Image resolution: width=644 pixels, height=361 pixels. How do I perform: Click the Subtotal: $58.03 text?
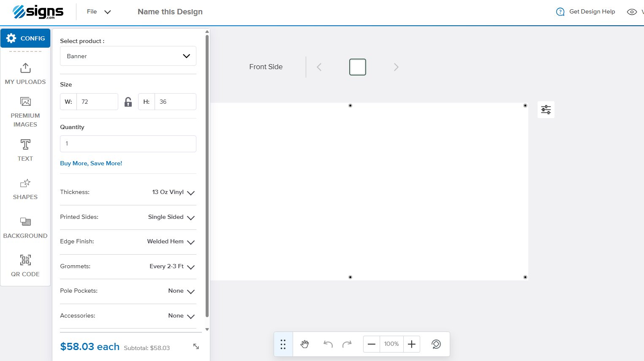pos(147,348)
